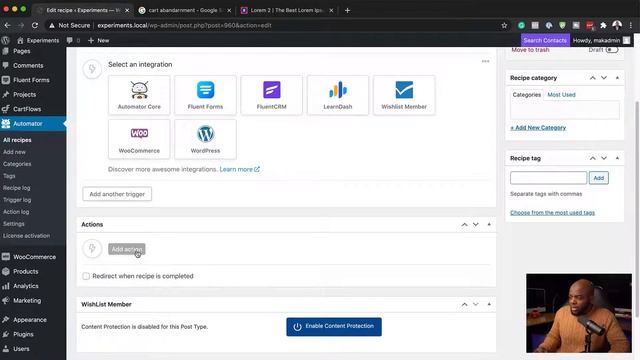Screen dimensions: 640x360
Task: Pick the WordPress integration card
Action: 205,139
